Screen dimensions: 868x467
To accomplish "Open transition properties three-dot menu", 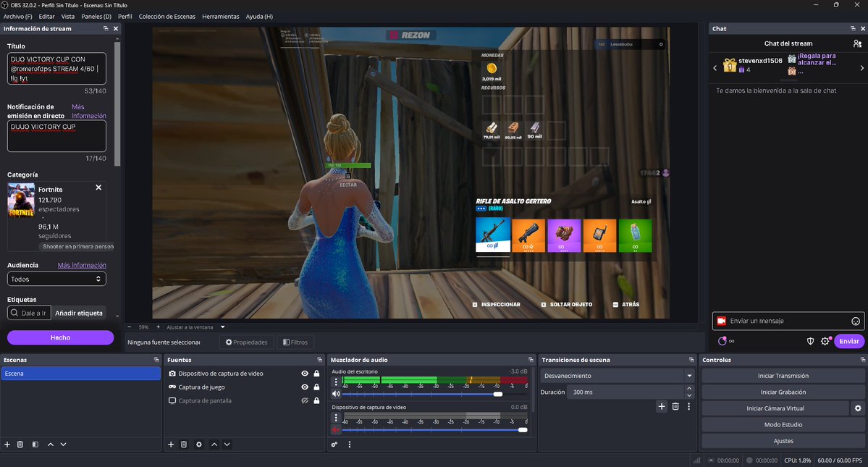I will [x=688, y=406].
